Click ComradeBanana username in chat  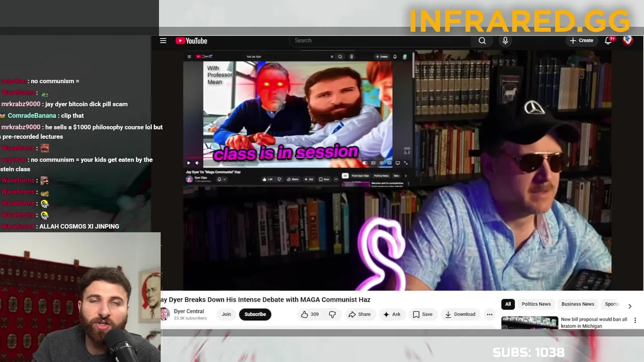pyautogui.click(x=33, y=116)
